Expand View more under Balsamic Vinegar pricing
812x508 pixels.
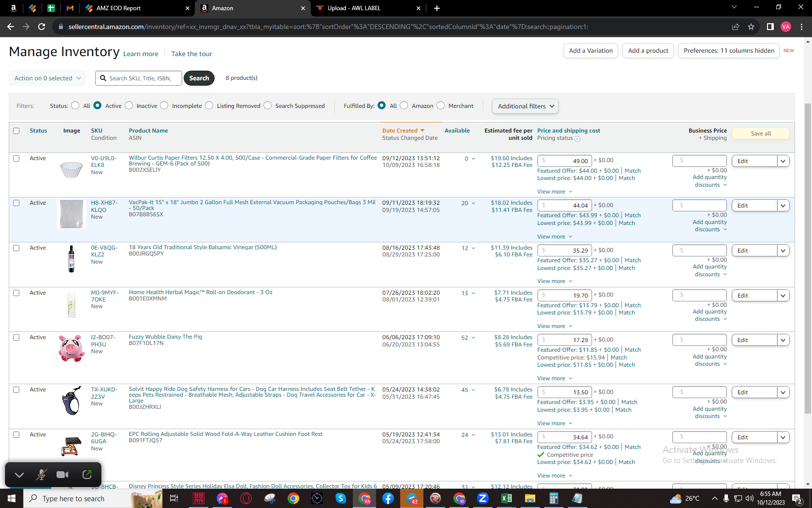click(555, 281)
